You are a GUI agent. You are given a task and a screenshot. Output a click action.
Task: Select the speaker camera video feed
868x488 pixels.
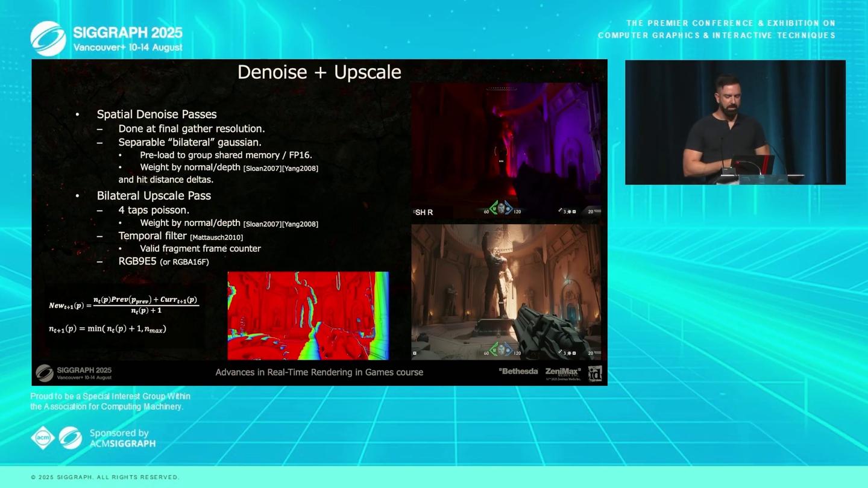(735, 122)
